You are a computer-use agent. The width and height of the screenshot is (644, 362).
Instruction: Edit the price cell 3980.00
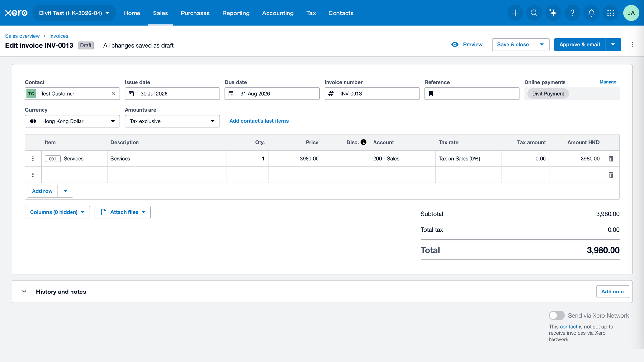295,159
